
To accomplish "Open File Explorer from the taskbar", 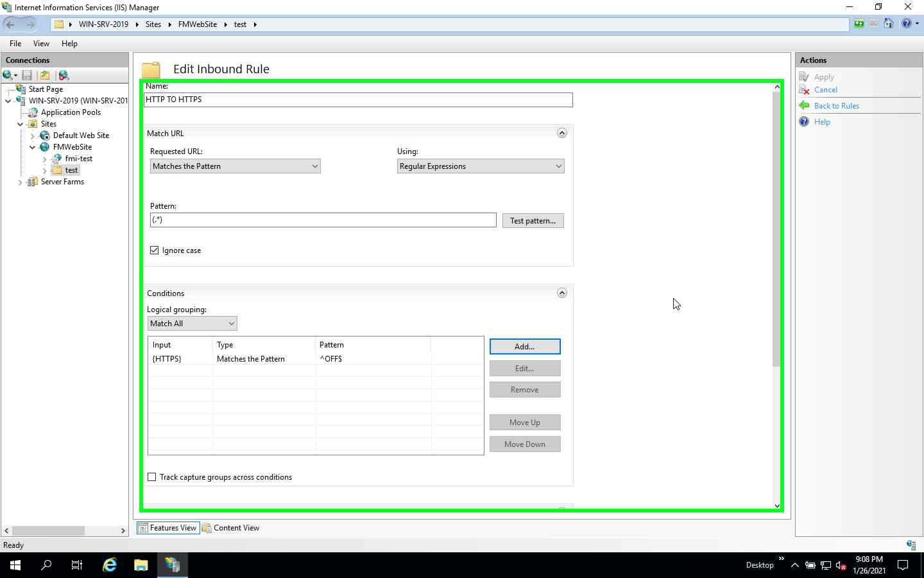I will [x=141, y=565].
